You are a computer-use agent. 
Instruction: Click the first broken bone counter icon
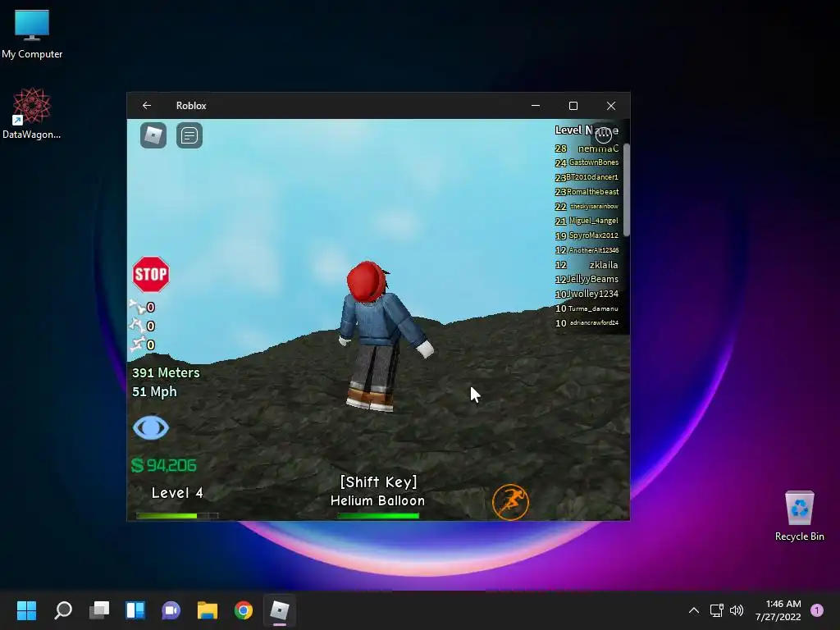pyautogui.click(x=137, y=307)
